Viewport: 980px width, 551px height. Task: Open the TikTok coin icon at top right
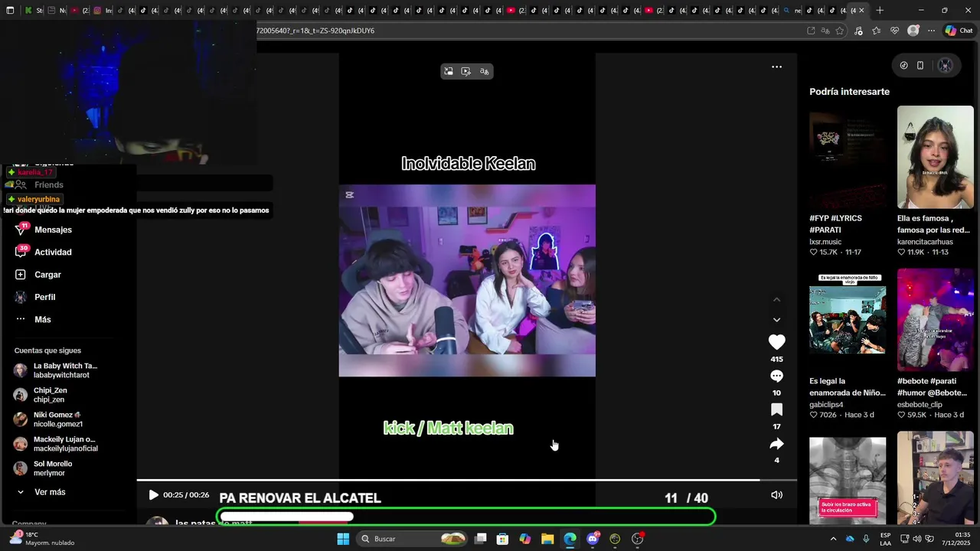tap(903, 66)
